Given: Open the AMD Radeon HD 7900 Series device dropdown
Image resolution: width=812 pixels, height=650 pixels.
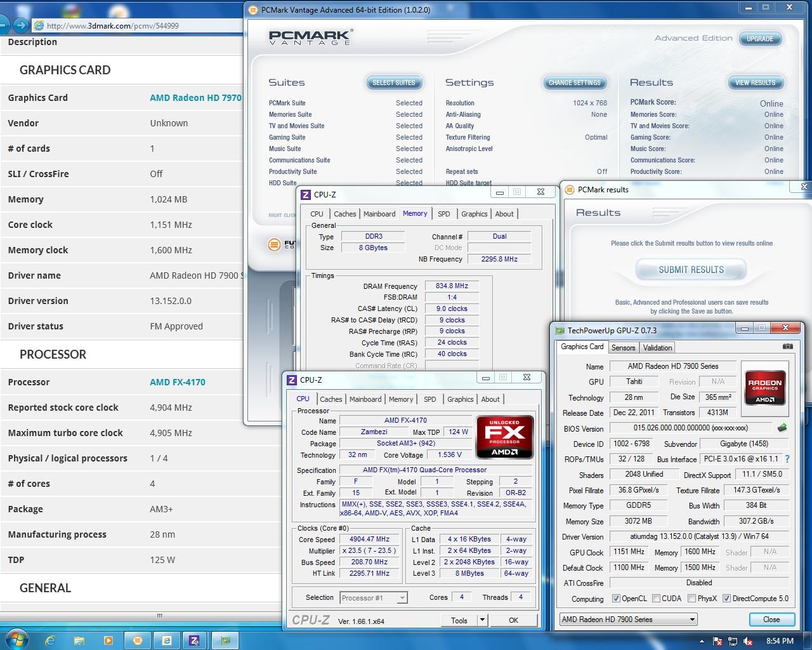Looking at the screenshot, I should (x=628, y=620).
